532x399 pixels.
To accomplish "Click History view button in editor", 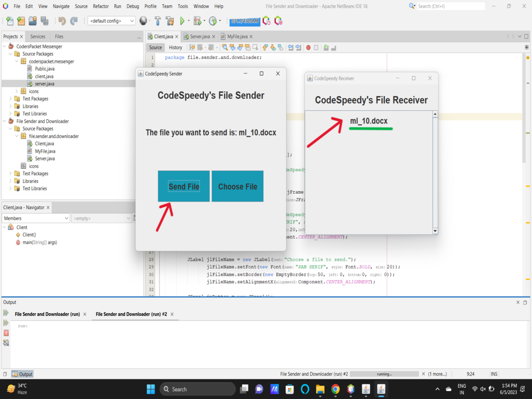I will pyautogui.click(x=176, y=47).
